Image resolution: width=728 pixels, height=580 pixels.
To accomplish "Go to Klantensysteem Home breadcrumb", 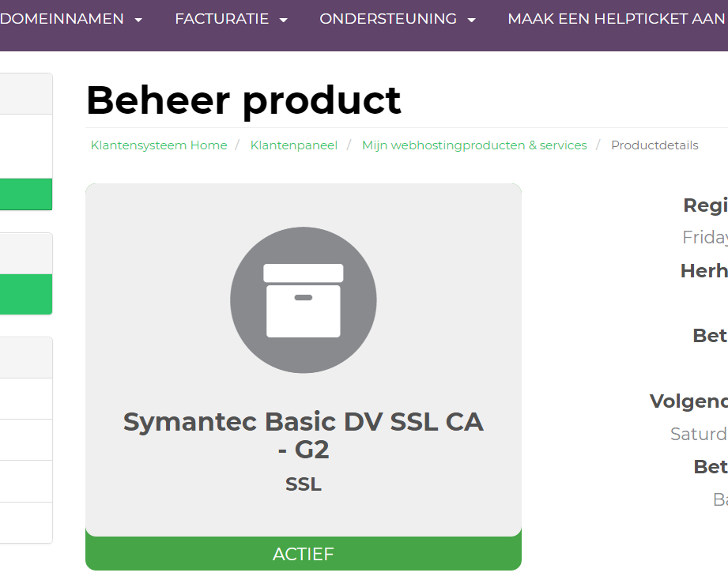I will pyautogui.click(x=159, y=145).
